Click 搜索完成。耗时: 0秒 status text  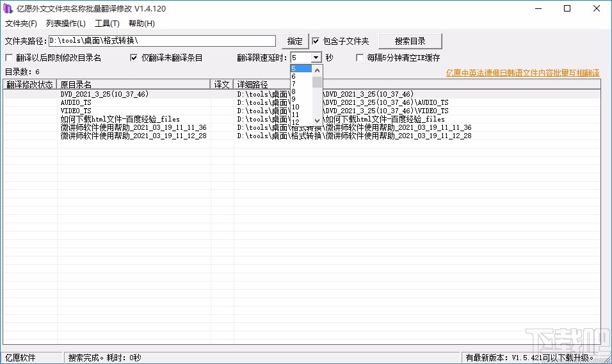(104, 358)
